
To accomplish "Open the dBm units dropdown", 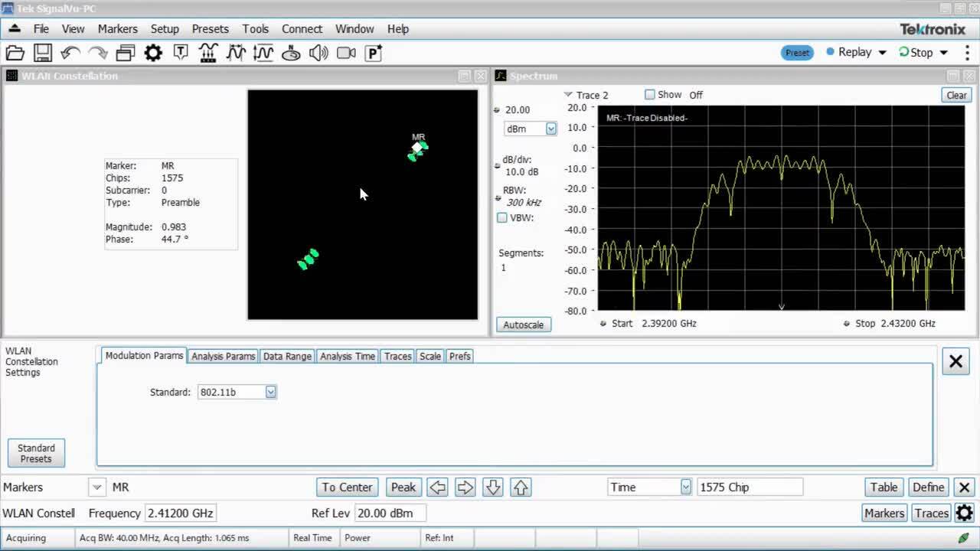I will coord(550,129).
